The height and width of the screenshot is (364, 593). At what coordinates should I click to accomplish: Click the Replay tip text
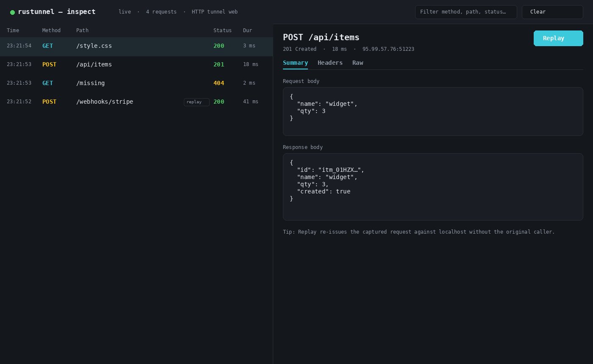pyautogui.click(x=419, y=232)
